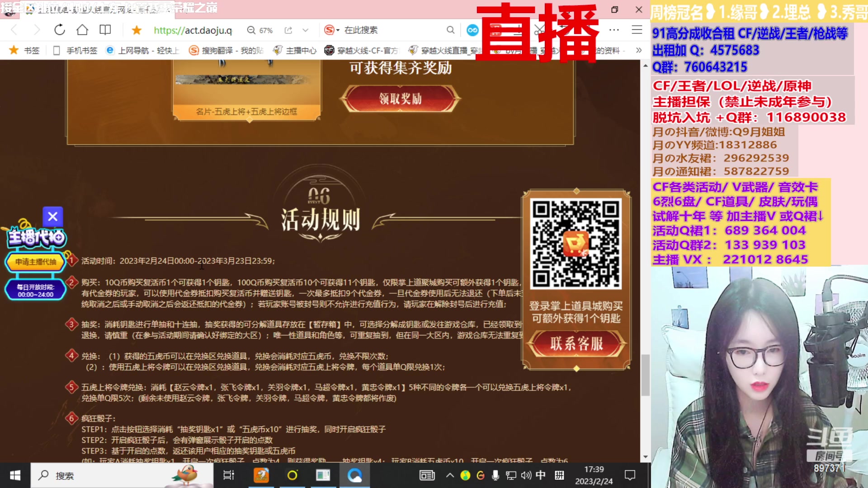Click the 联系客服 contact service button

coord(576,344)
